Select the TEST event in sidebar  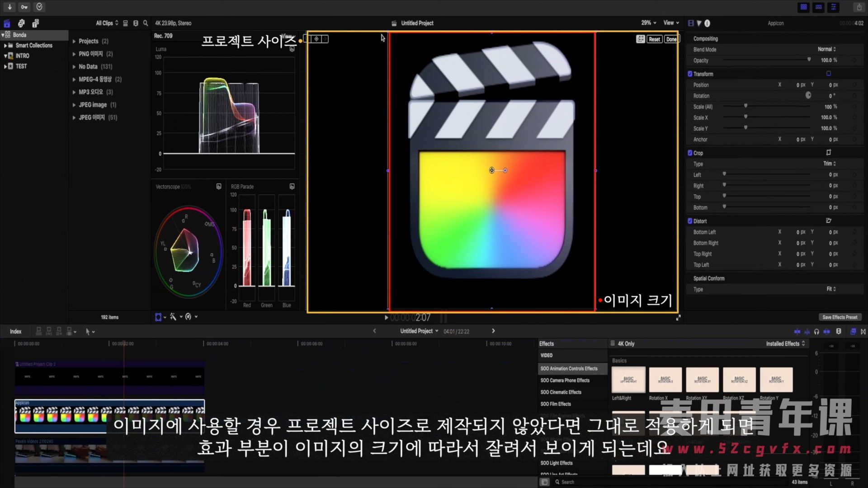tap(21, 66)
